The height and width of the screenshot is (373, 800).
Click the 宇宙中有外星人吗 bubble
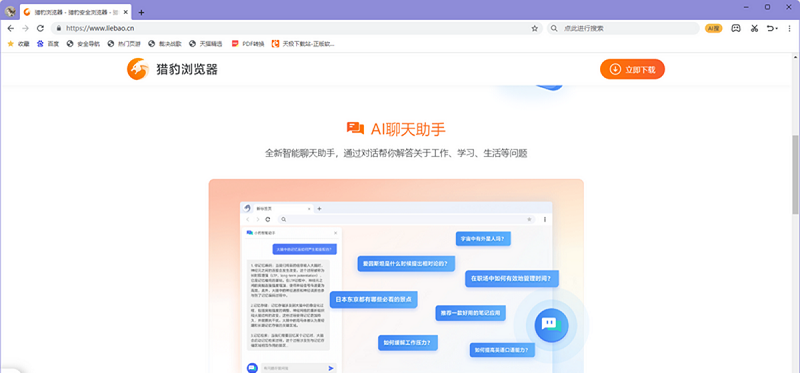click(x=484, y=239)
